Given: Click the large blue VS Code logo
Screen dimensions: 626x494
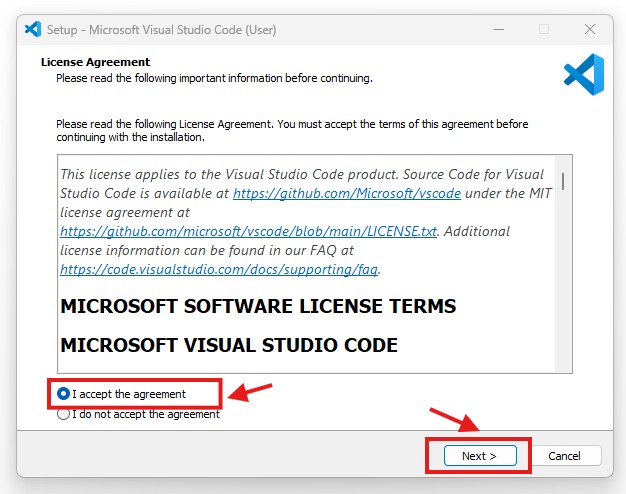Looking at the screenshot, I should click(x=583, y=75).
